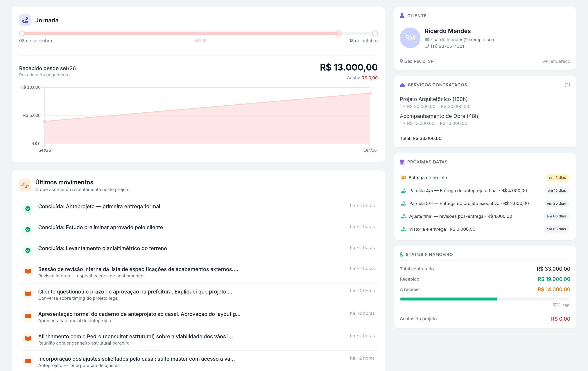This screenshot has height=371, width=588.
Task: Click the flag icon for Entrega do projeto
Action: (x=403, y=178)
